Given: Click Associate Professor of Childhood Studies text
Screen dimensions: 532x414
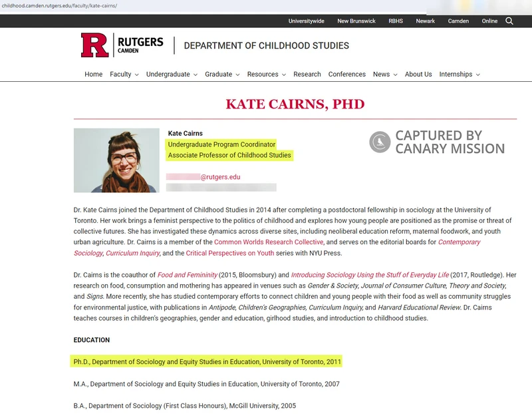Looking at the screenshot, I should click(229, 155).
